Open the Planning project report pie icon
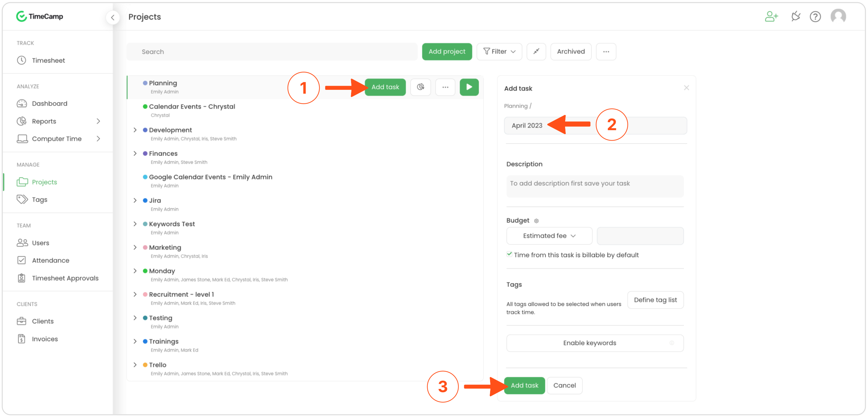The height and width of the screenshot is (418, 868). [420, 87]
